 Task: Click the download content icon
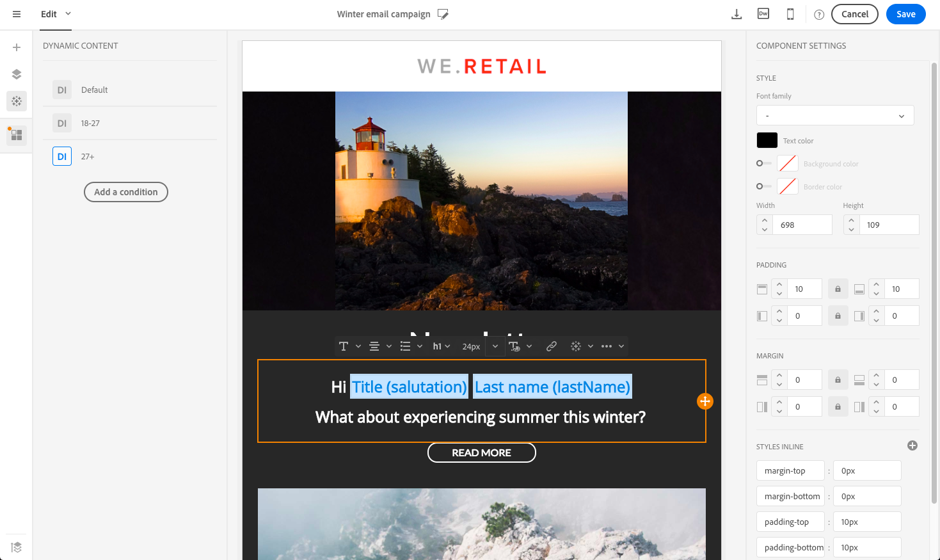click(x=737, y=14)
